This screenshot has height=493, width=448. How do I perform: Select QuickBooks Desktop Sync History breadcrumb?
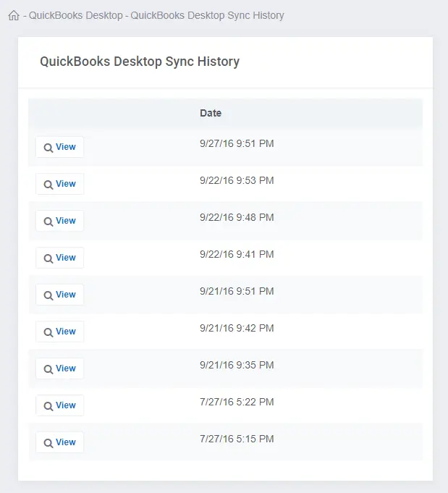tap(207, 15)
